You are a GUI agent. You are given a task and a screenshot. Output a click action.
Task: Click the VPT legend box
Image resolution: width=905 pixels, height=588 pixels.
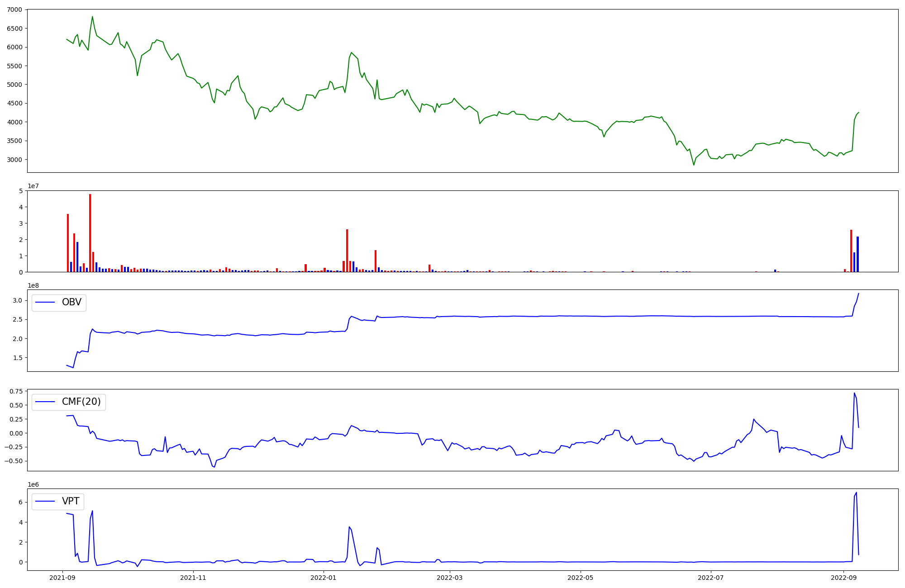[x=58, y=501]
